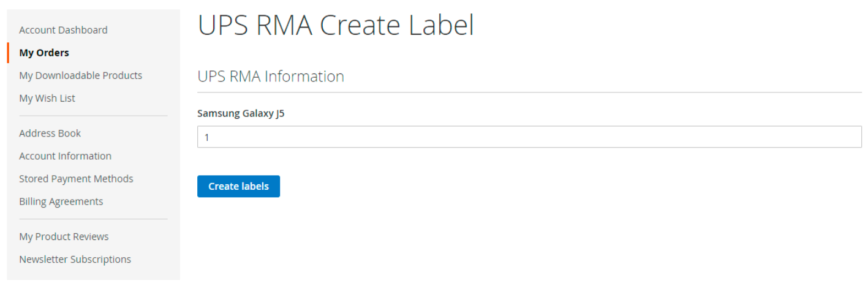Click the UPS RMA Information section heading
The image size is (868, 289).
point(271,77)
